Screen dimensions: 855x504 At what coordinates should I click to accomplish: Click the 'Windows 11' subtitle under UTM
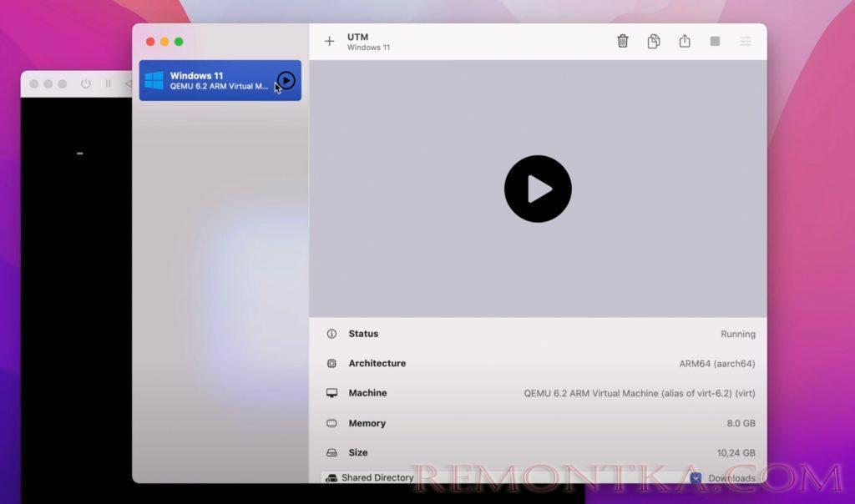[368, 48]
